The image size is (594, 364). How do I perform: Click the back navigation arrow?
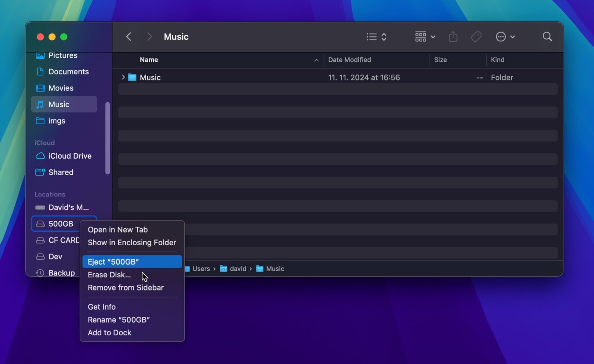pyautogui.click(x=128, y=36)
